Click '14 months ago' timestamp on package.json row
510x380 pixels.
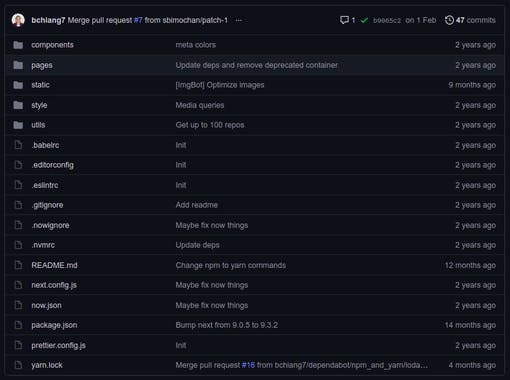coord(470,325)
